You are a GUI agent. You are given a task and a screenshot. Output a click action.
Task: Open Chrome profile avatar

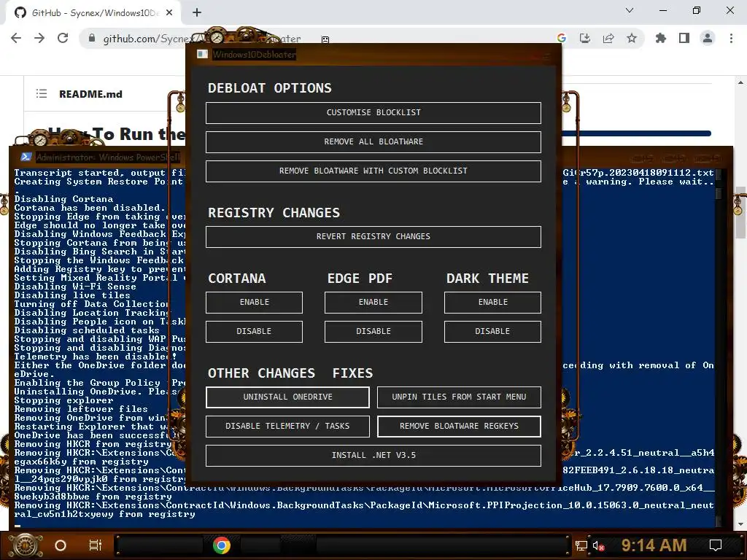coord(708,38)
